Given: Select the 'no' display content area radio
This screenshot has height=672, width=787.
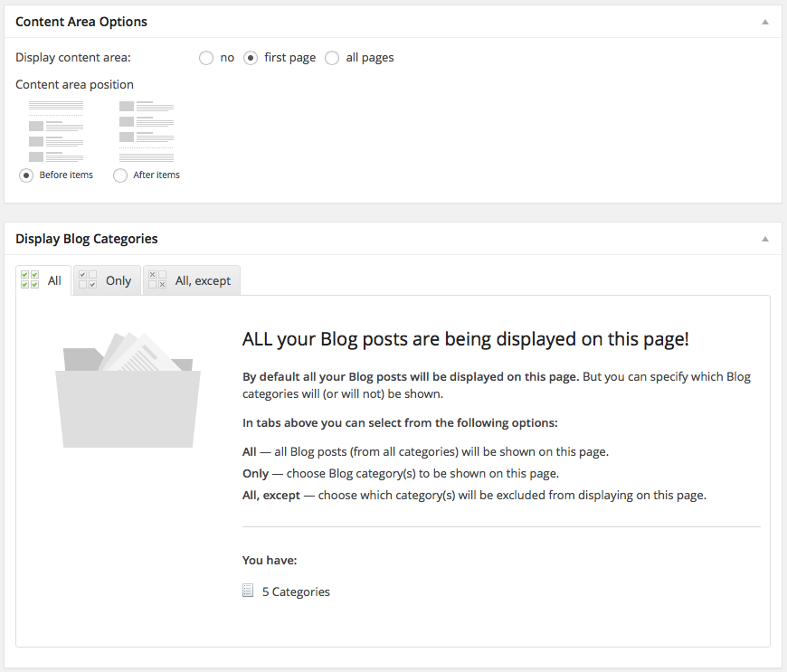Looking at the screenshot, I should pos(205,58).
